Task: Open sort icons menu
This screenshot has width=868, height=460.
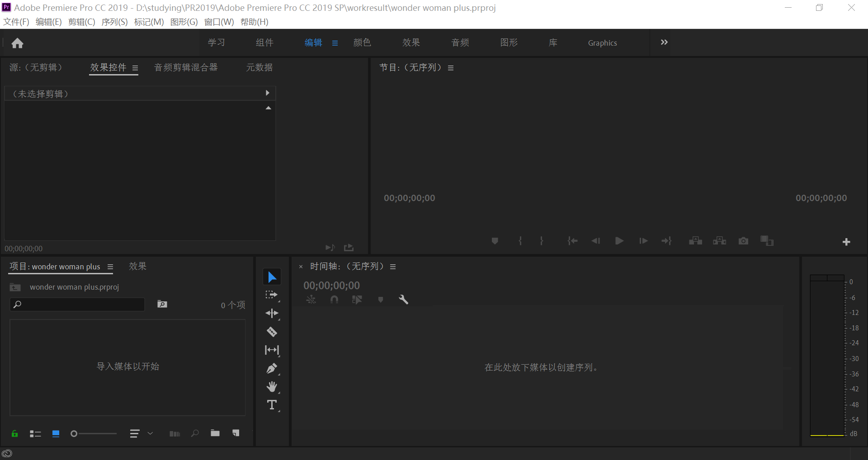Action: (134, 434)
